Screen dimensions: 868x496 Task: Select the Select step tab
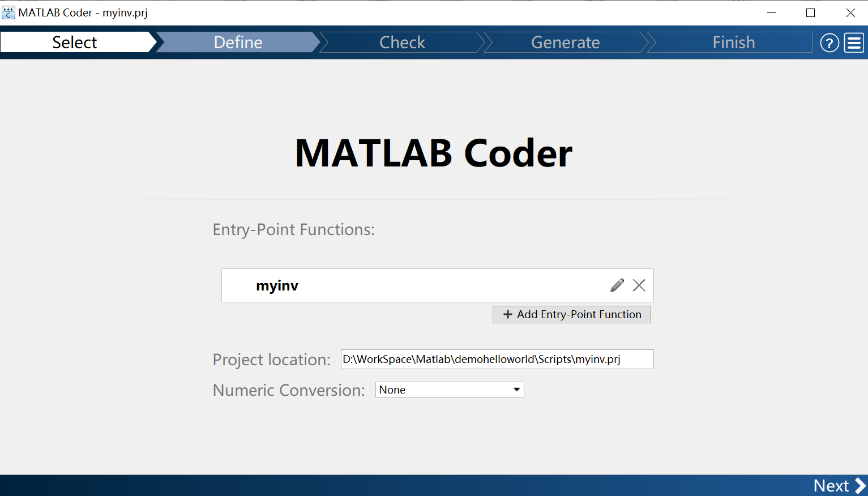75,42
